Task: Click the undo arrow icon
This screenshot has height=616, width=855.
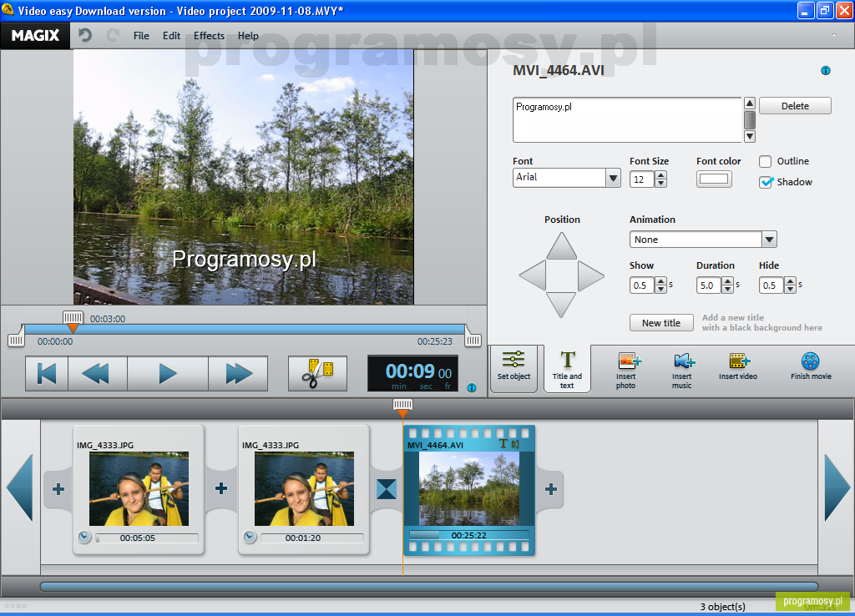Action: (x=84, y=35)
